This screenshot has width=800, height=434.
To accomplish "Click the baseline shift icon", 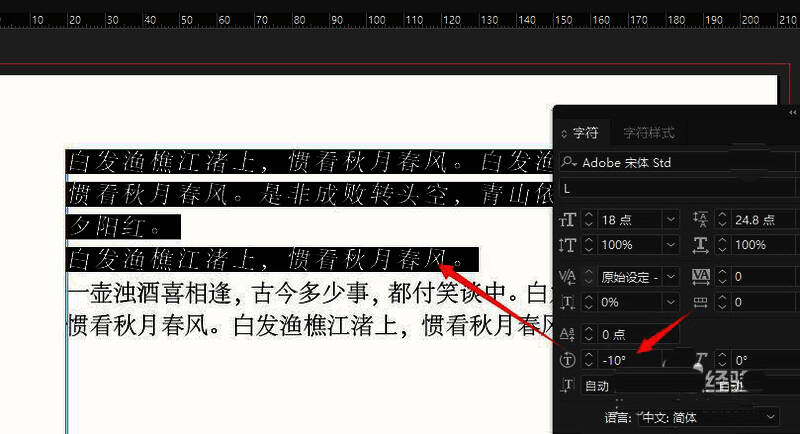I will (x=567, y=335).
